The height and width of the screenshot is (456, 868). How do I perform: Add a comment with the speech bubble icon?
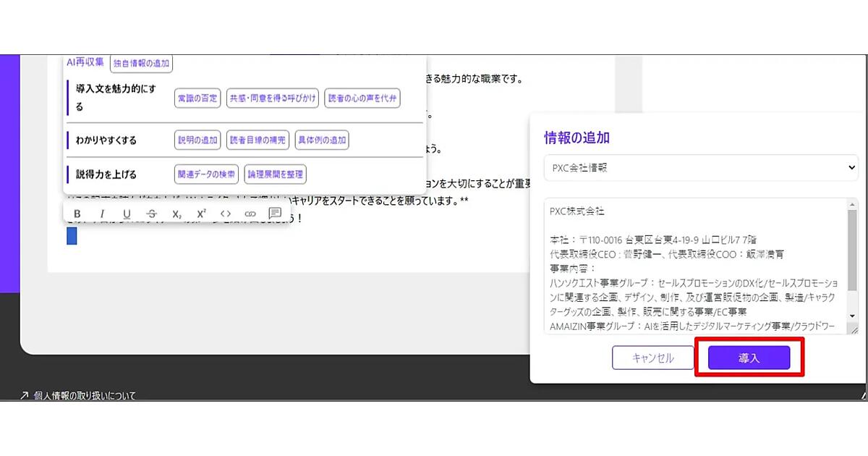[275, 214]
